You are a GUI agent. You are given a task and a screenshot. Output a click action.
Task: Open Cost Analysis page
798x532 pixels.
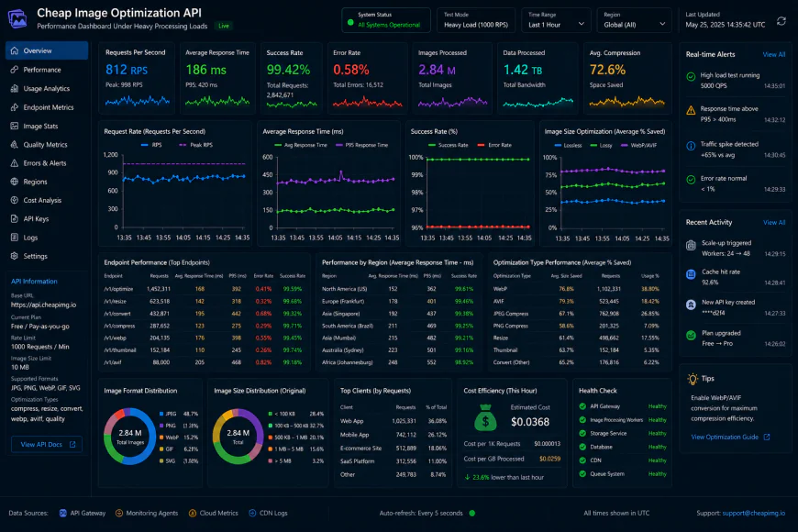pyautogui.click(x=47, y=201)
